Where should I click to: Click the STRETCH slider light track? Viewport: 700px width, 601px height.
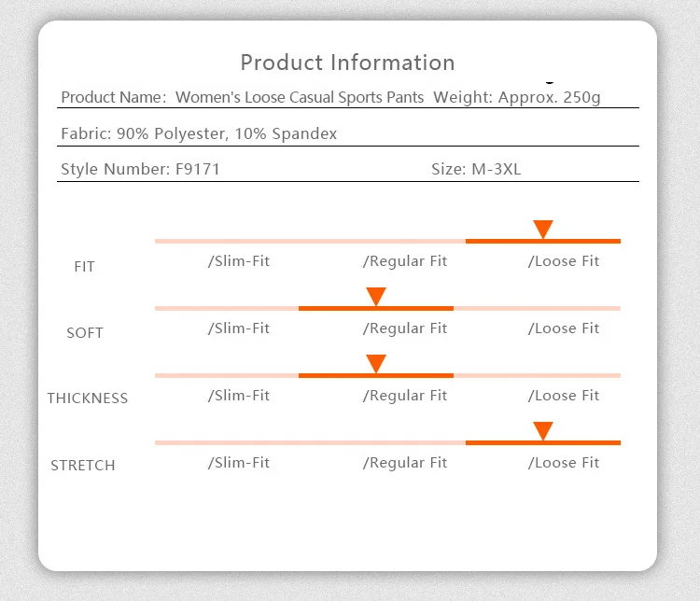tap(310, 443)
